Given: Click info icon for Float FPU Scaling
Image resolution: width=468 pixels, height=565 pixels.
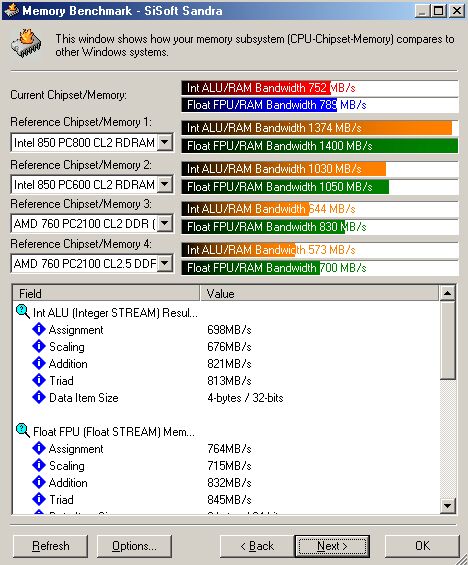Looking at the screenshot, I should coord(39,465).
